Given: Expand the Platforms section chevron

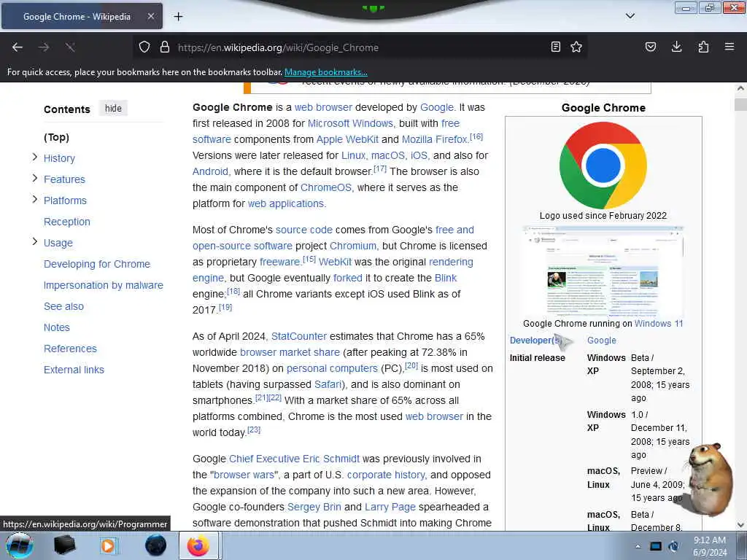Looking at the screenshot, I should point(34,200).
